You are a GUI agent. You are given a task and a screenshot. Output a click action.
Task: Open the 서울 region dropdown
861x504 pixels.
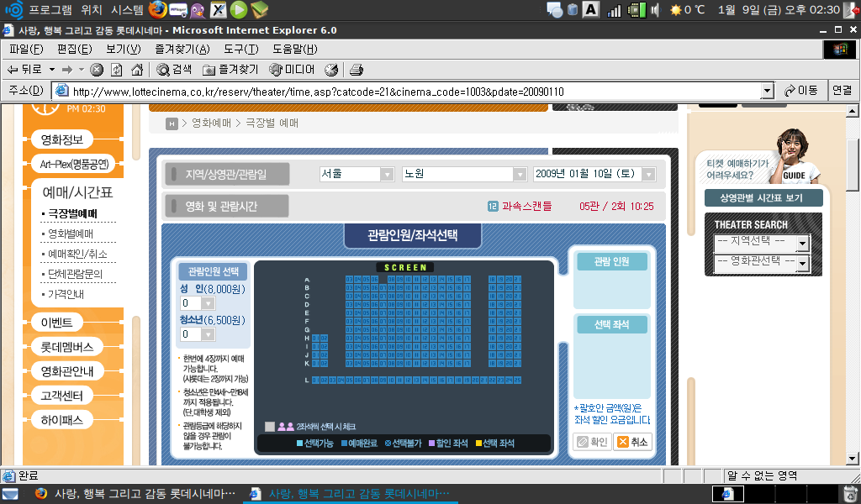point(357,174)
